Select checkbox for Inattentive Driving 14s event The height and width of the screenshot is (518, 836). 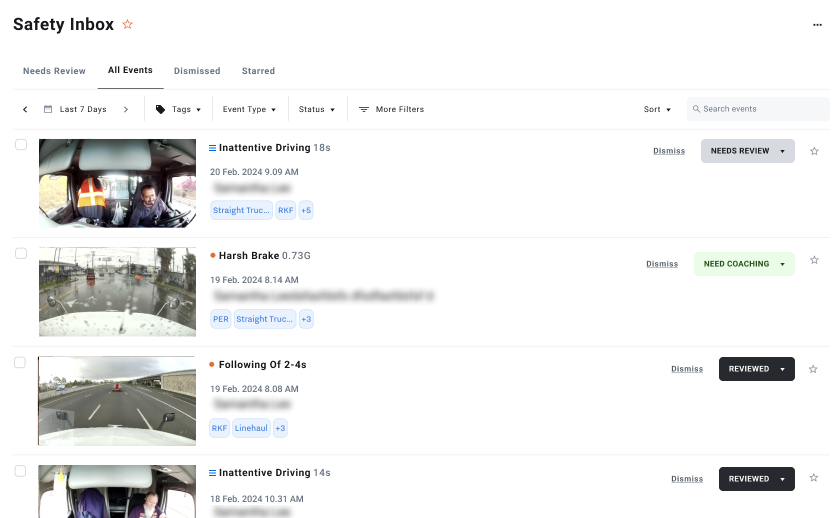[20, 471]
